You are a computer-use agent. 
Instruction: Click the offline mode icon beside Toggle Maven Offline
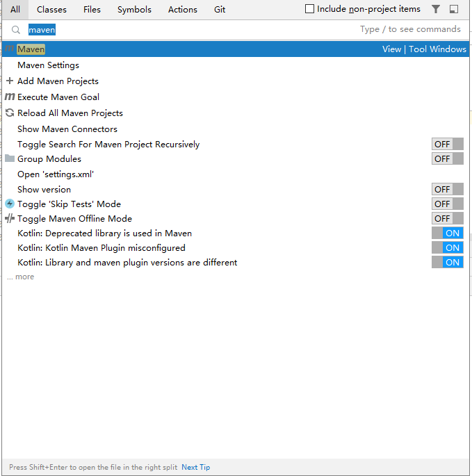click(10, 218)
